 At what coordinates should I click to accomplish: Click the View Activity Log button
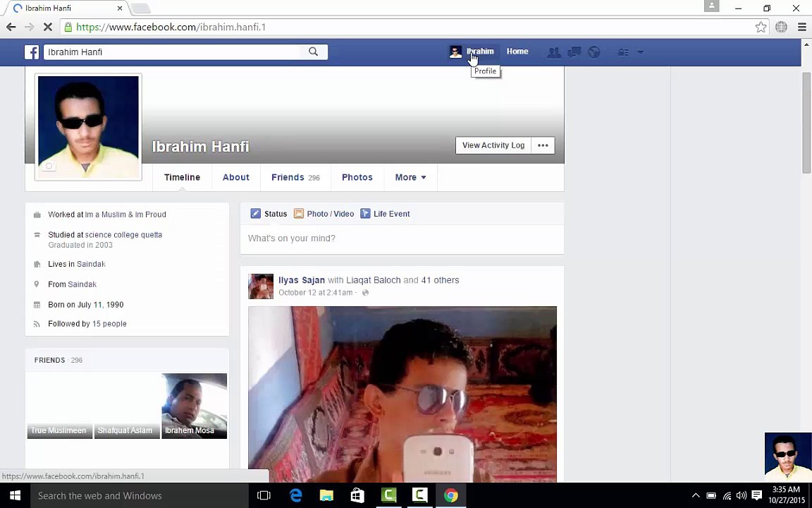[493, 145]
